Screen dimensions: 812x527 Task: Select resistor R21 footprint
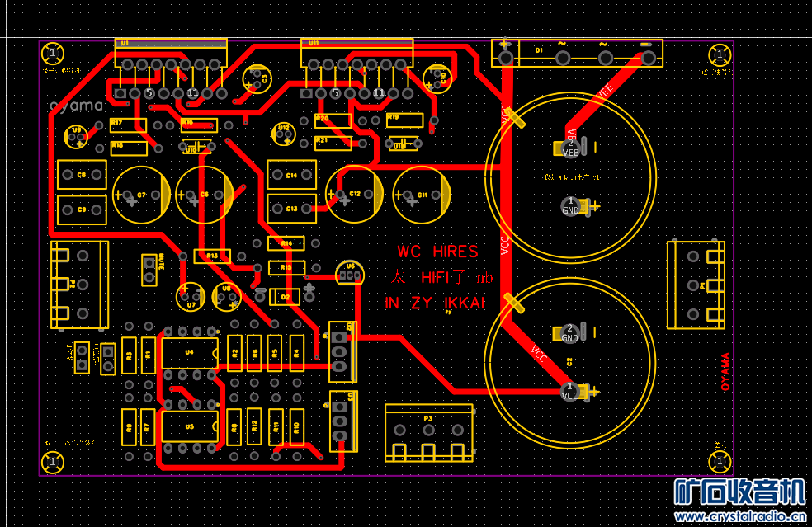click(x=333, y=143)
